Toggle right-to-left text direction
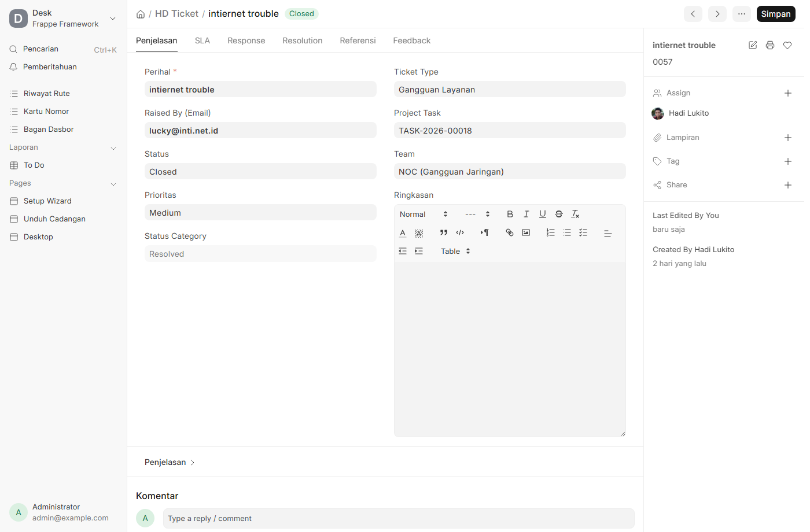 485,232
